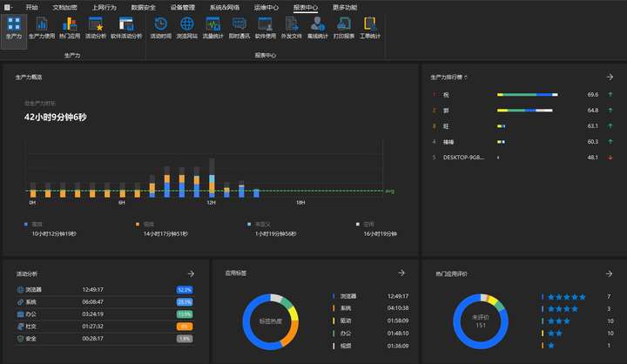Select ranking row with score 63.1
Image resolution: width=627 pixels, height=364 pixels.
(522, 126)
